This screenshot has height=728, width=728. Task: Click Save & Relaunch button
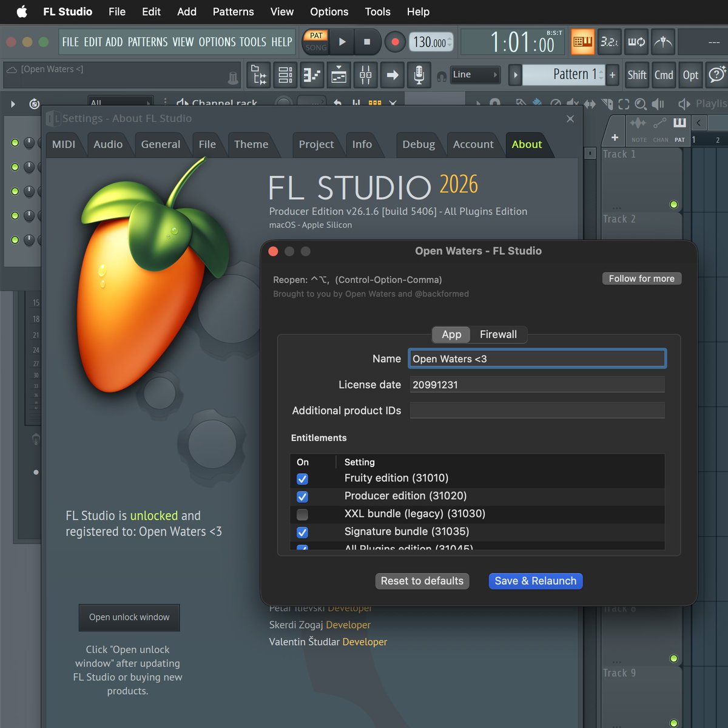(536, 581)
